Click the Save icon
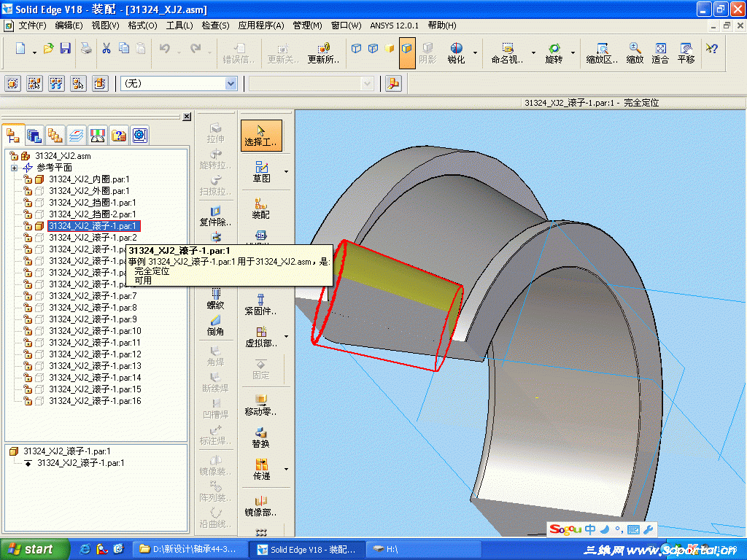 tap(65, 48)
